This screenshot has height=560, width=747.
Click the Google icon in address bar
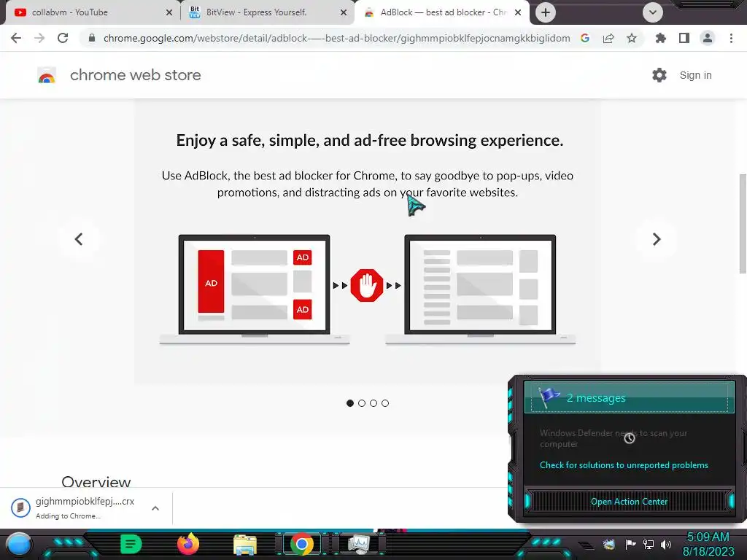point(585,38)
